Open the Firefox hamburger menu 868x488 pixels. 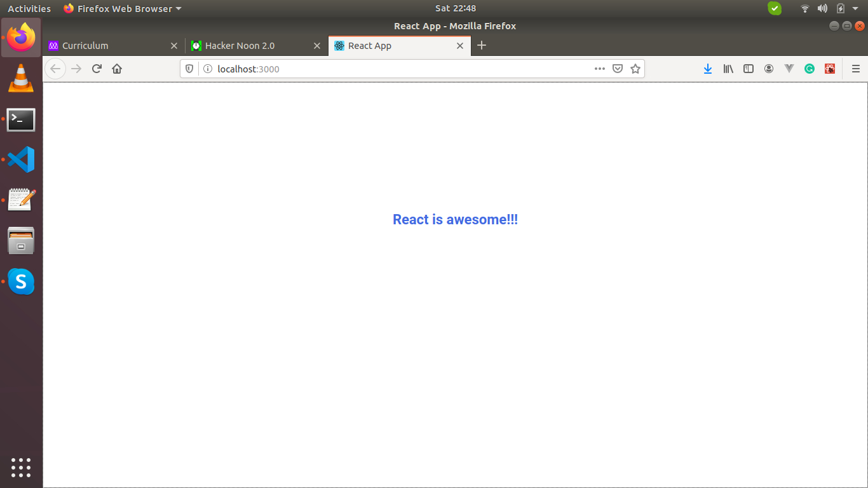855,69
